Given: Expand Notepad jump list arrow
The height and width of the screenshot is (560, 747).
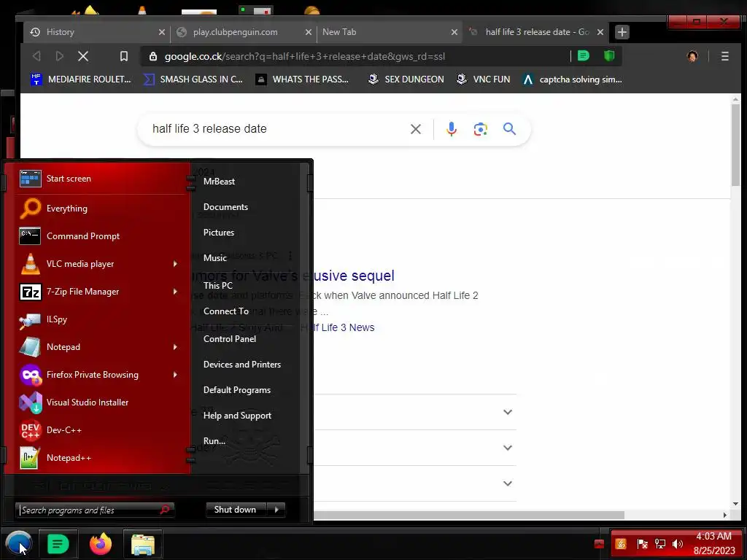Looking at the screenshot, I should tap(175, 346).
